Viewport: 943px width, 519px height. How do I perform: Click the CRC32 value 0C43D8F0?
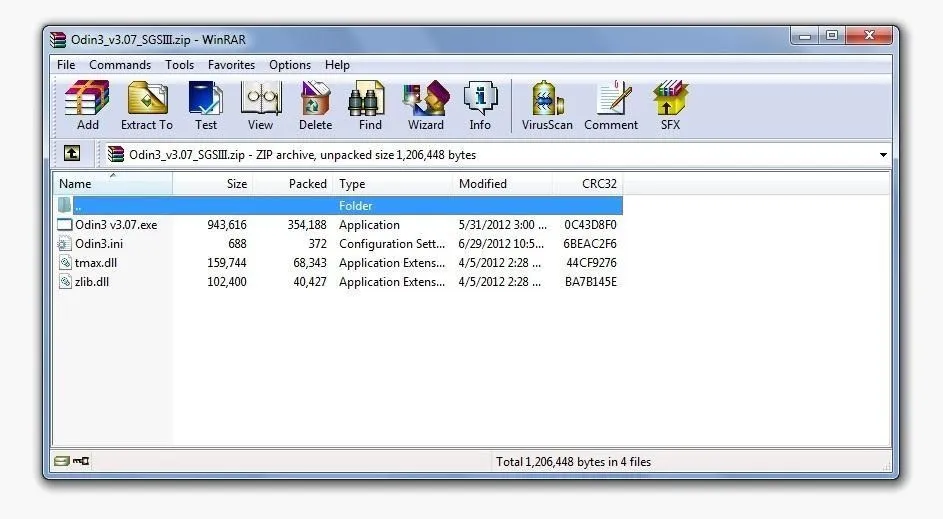pyautogui.click(x=590, y=225)
